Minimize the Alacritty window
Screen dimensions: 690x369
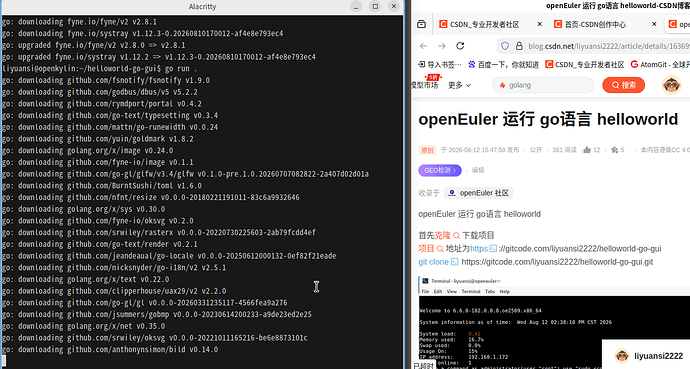click(356, 6)
